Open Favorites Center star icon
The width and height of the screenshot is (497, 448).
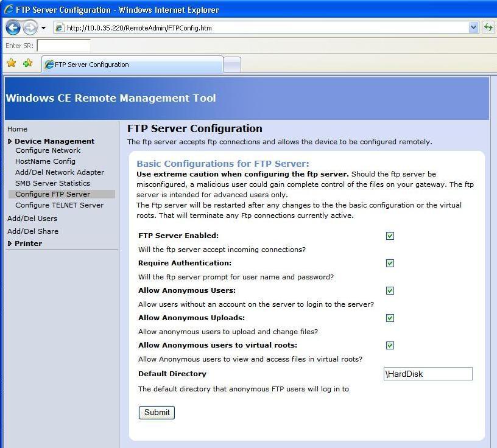point(11,63)
